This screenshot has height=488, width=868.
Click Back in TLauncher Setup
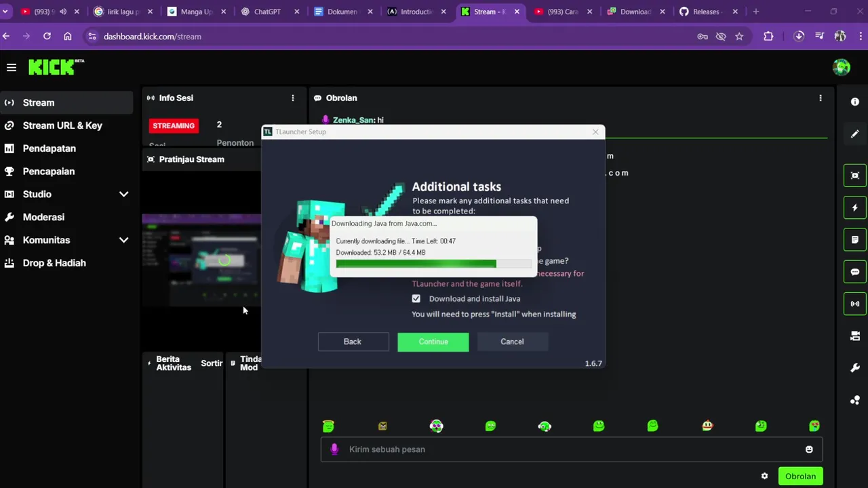coord(353,342)
